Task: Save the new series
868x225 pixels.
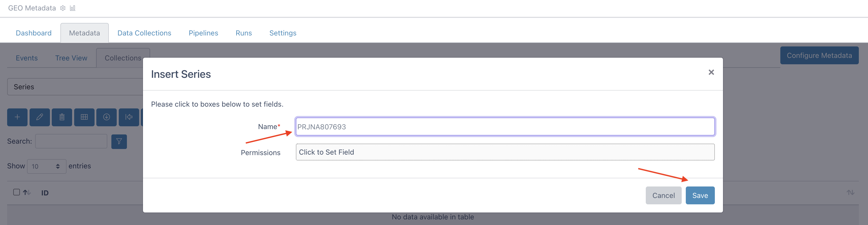Action: click(700, 195)
